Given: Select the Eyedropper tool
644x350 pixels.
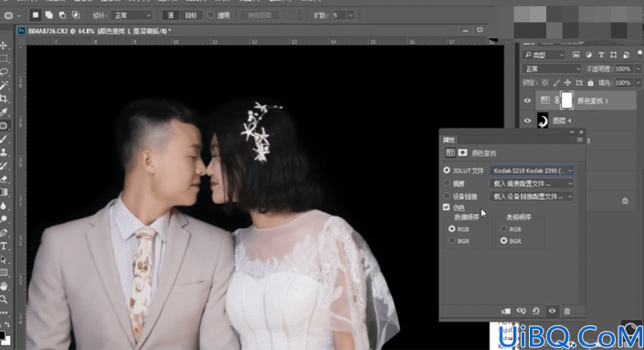Looking at the screenshot, I should (x=4, y=111).
